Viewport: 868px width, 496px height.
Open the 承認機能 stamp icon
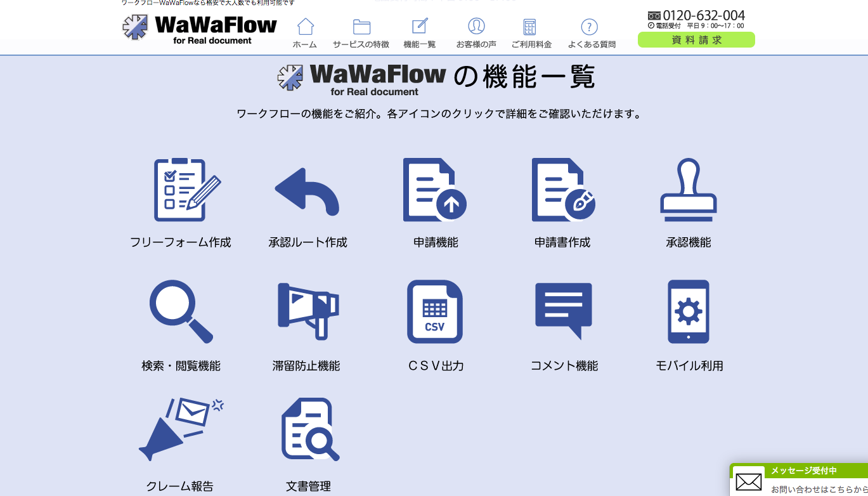click(688, 190)
